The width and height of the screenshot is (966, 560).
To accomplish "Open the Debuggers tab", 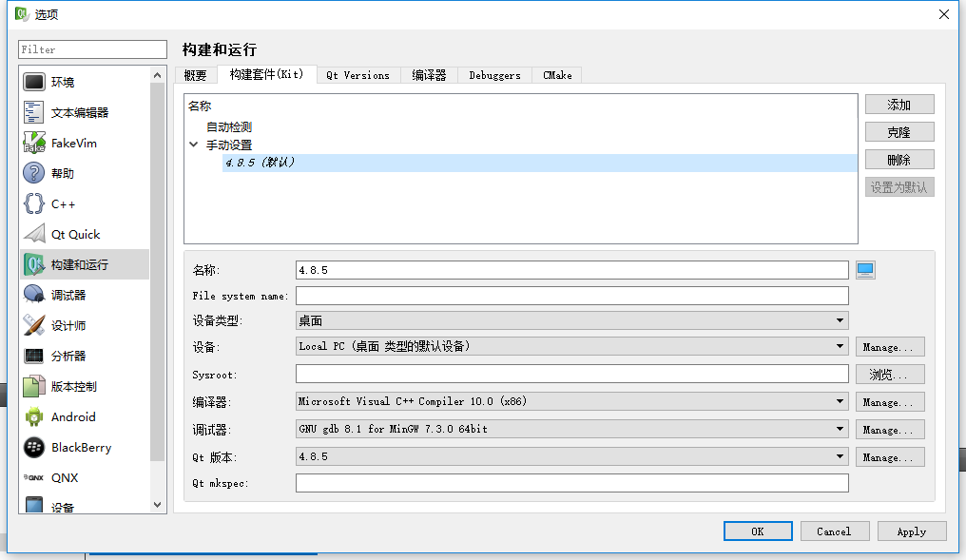I will pos(493,74).
